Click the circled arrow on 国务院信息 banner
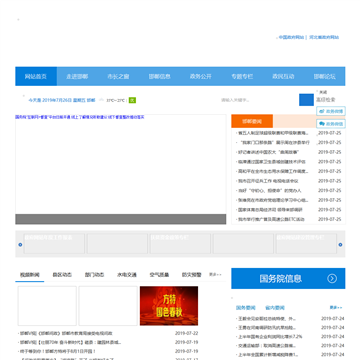 pyautogui.click(x=332, y=279)
